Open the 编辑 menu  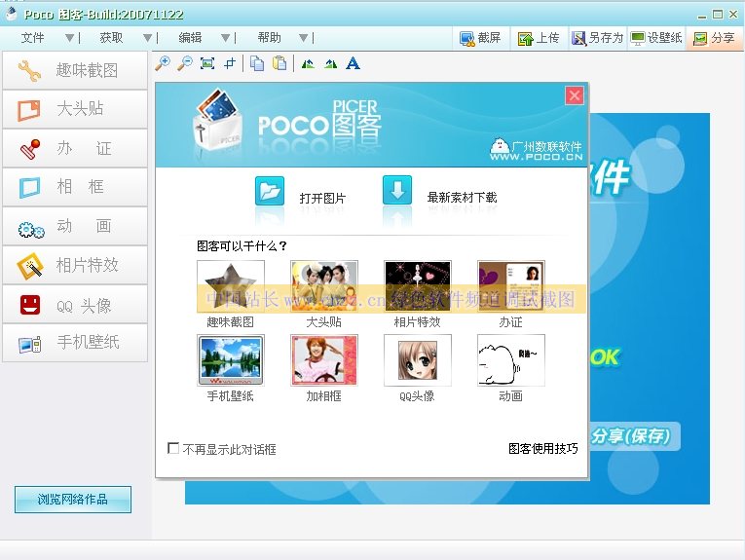190,38
